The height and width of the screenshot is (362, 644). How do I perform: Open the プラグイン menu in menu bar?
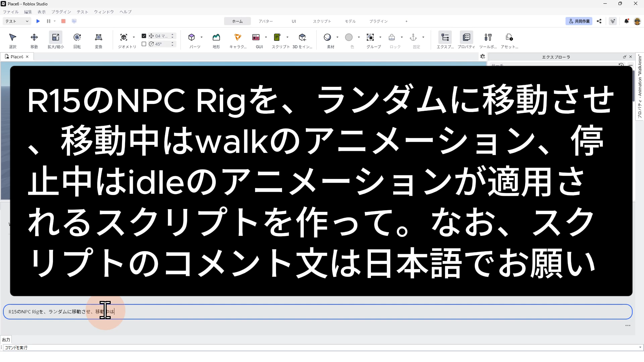pos(61,12)
